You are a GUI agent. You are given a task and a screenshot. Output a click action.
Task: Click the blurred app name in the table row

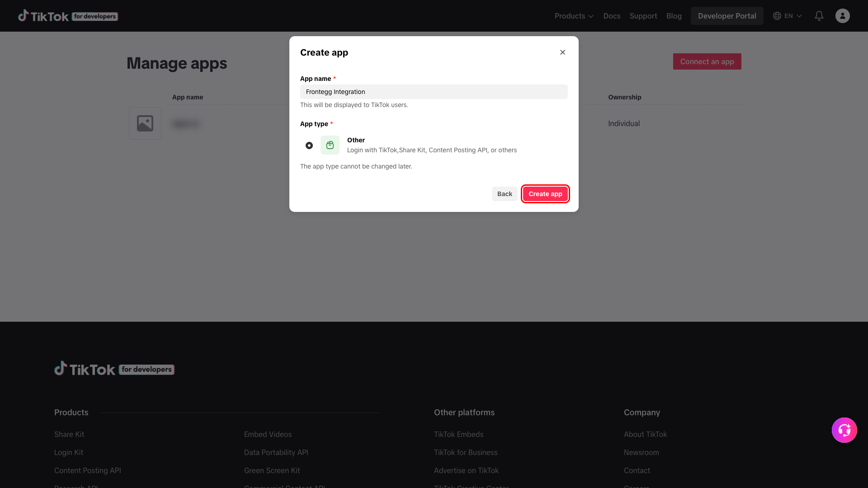[186, 124]
